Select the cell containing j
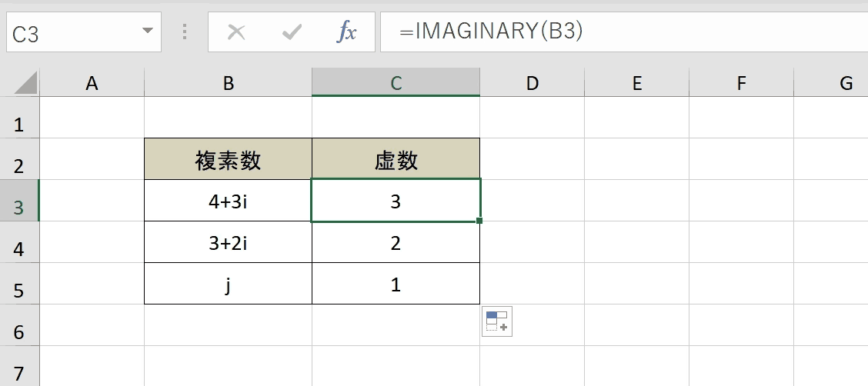Viewport: 868px width, 386px height. [228, 284]
